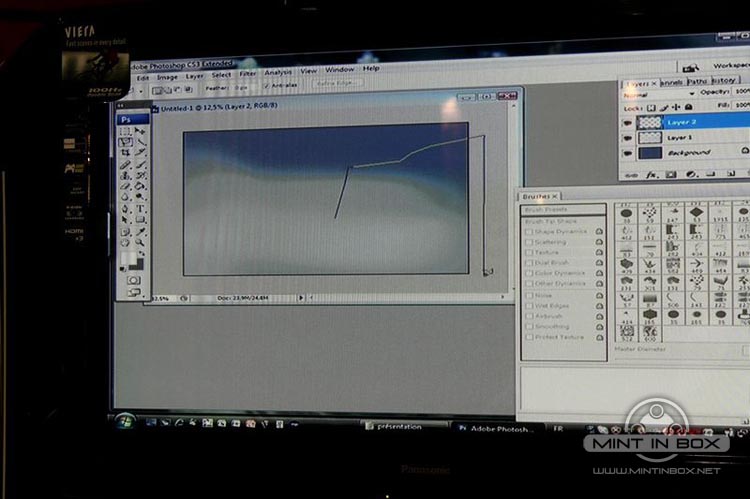Select the Eyedropper tool
Image resolution: width=750 pixels, height=499 pixels.
(141, 232)
